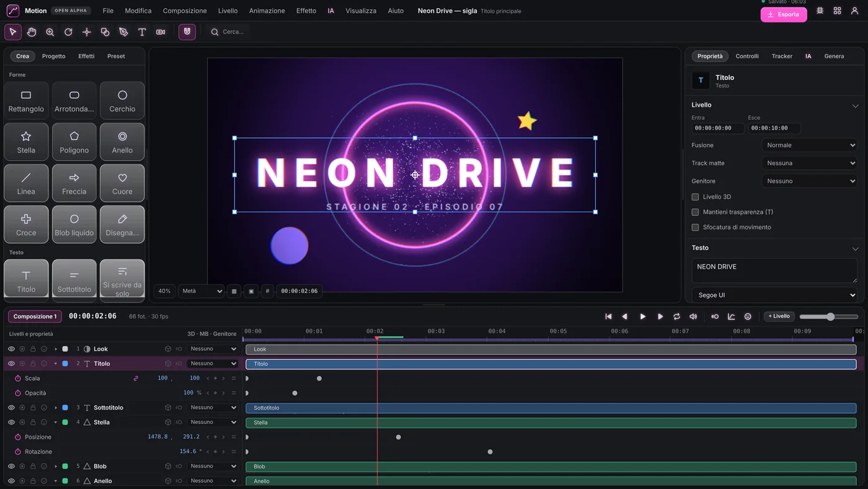
Task: Enable Mantieni trasparenza (T) checkbox
Action: (x=695, y=212)
